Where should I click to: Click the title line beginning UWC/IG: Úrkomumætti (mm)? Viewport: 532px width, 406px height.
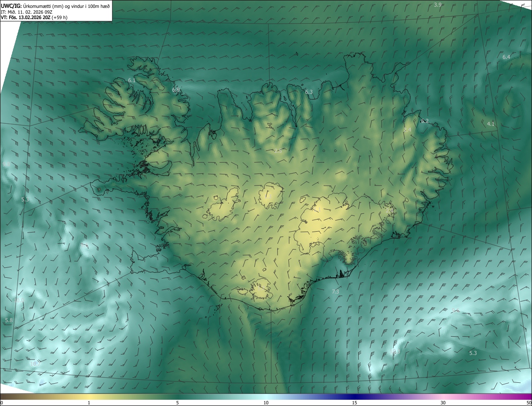55,5
